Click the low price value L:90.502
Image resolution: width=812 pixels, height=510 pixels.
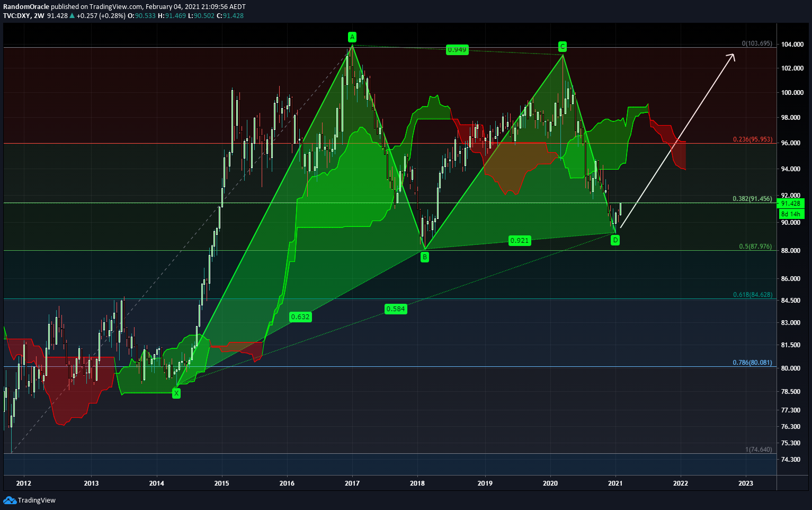(x=202, y=16)
